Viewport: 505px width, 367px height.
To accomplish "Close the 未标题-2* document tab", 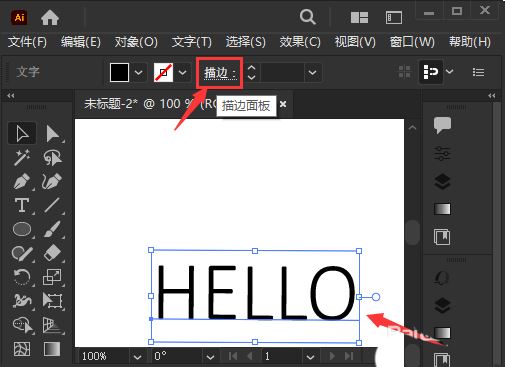I will coord(283,104).
